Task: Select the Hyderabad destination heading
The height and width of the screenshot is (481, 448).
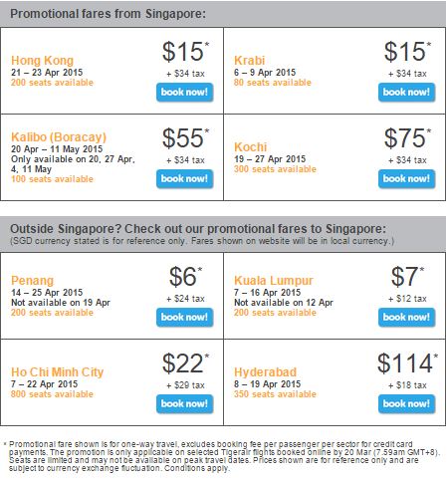Action: click(265, 372)
